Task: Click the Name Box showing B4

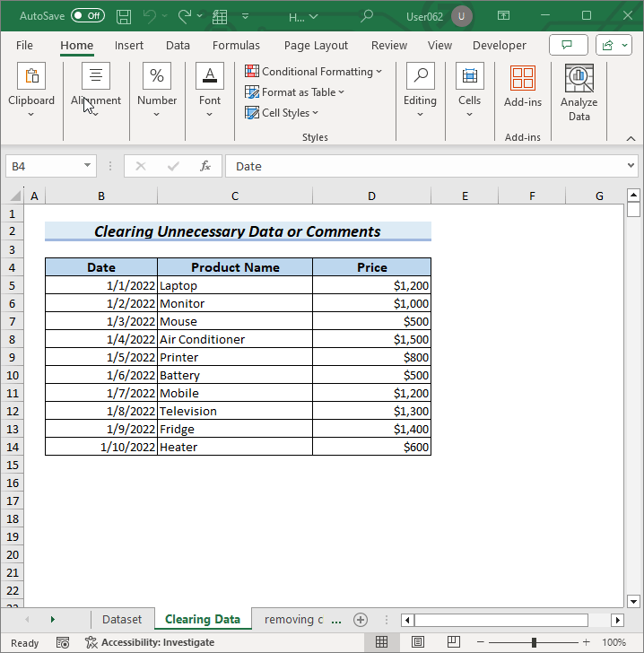Action: click(x=44, y=167)
